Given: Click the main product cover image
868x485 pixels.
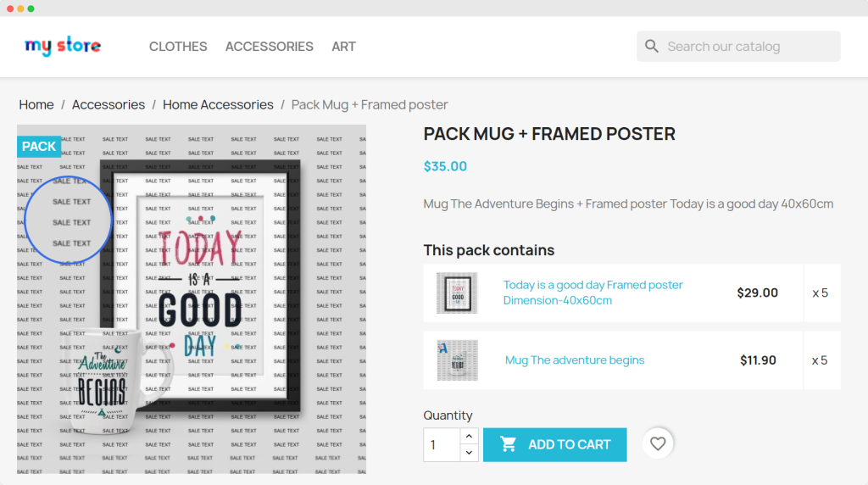Looking at the screenshot, I should 192,299.
